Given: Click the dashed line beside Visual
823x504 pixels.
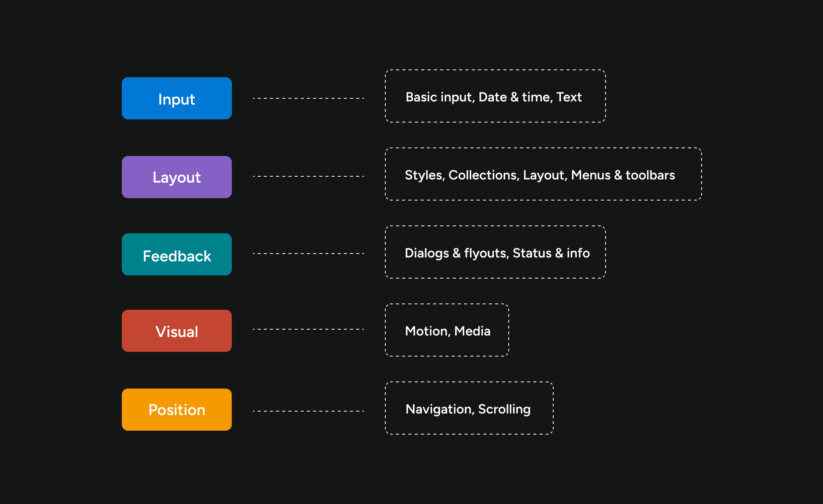Looking at the screenshot, I should [308, 329].
